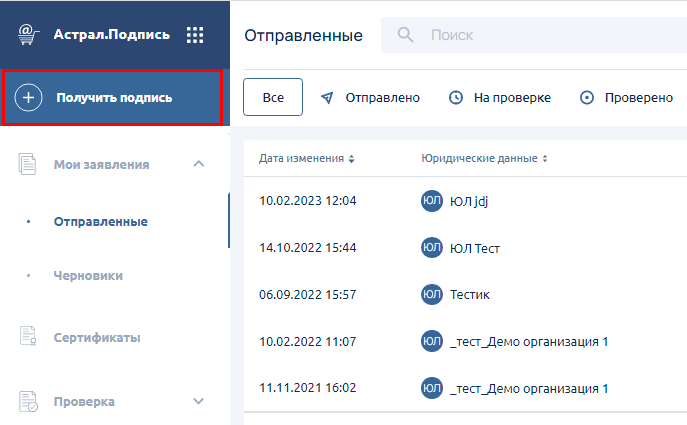Click the date 14.10.2022 15:44

click(308, 248)
